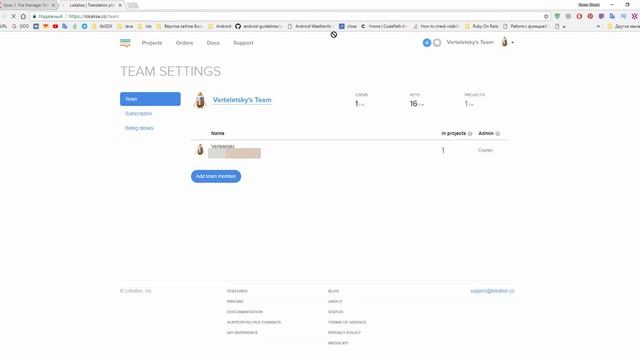Click Verteletsky's Team name in header
Image resolution: width=640 pixels, height=360 pixels.
pyautogui.click(x=470, y=42)
